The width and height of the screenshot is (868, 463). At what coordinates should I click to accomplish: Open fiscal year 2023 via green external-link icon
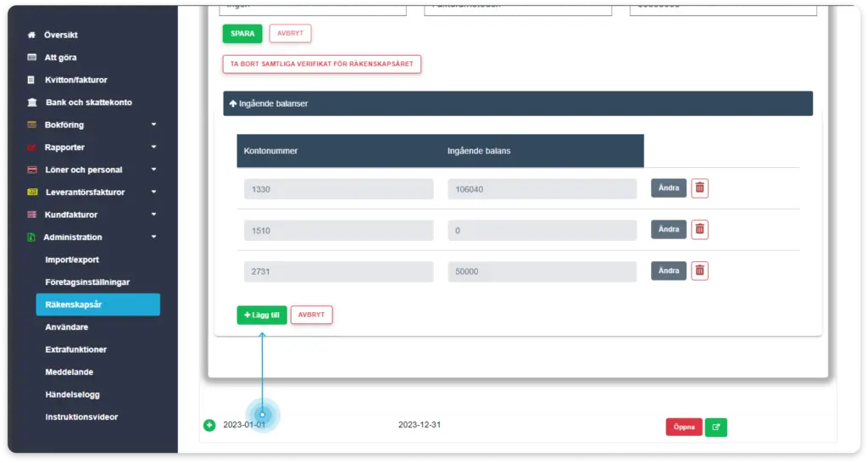click(715, 427)
